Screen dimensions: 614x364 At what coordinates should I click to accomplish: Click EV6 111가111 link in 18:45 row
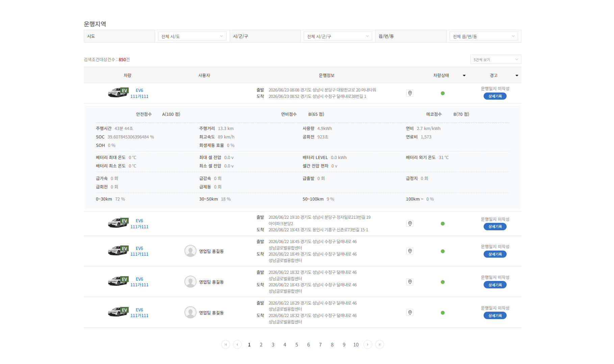[139, 251]
